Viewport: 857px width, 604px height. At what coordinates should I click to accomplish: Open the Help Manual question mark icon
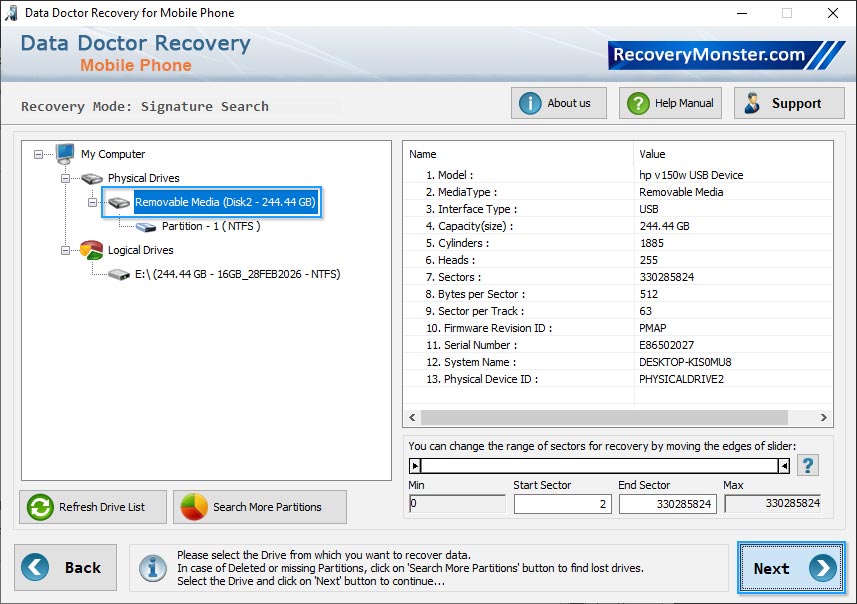(x=636, y=102)
